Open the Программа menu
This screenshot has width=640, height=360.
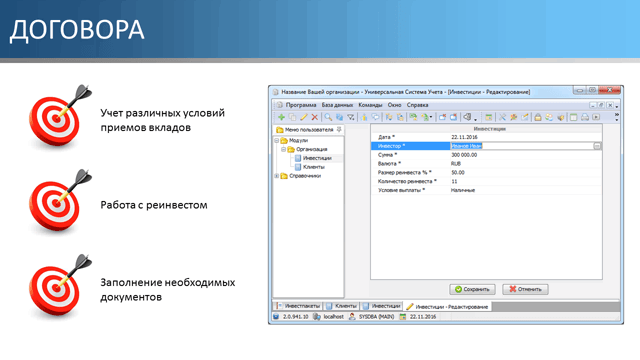[x=301, y=105]
